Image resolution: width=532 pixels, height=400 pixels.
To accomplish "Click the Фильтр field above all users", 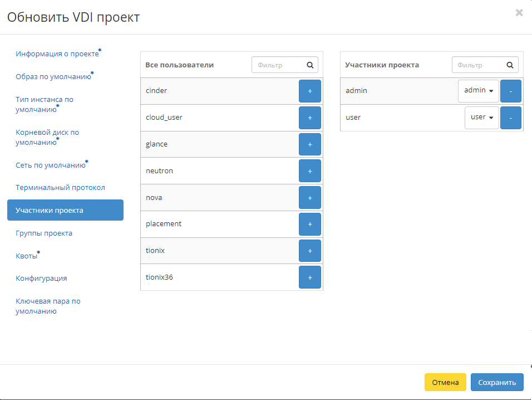I will [279, 65].
